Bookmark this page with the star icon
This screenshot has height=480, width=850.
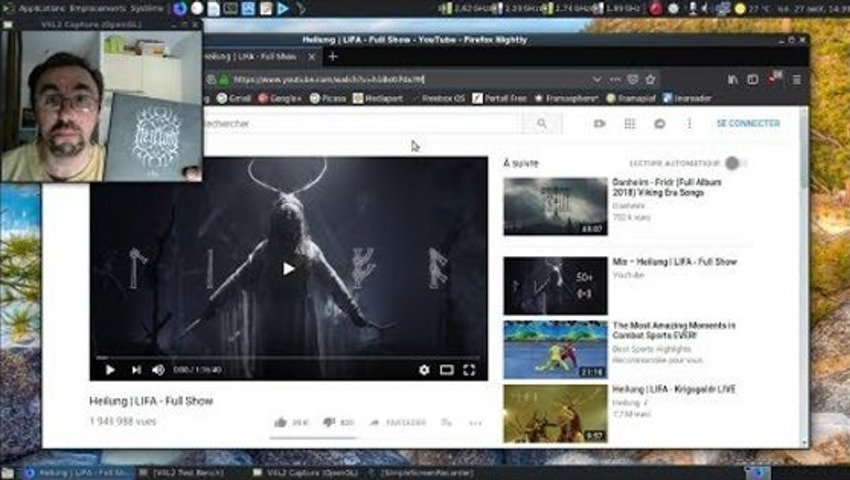(651, 80)
